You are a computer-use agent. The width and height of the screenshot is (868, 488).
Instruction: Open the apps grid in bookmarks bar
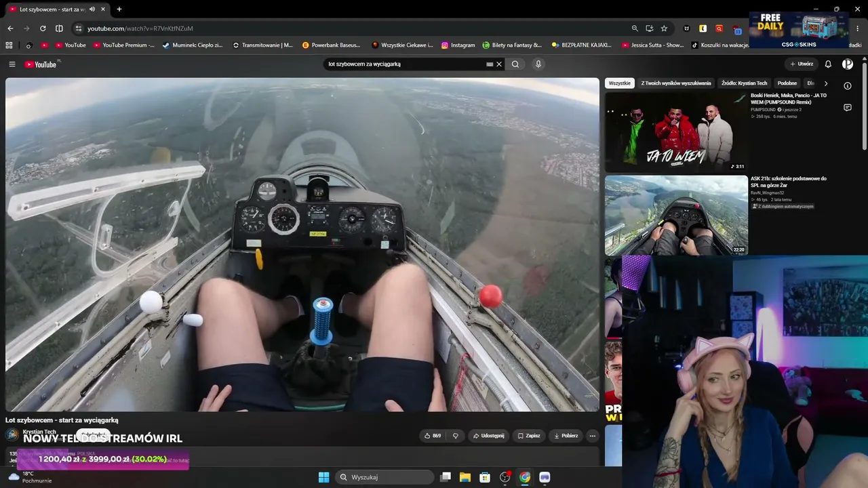[9, 45]
